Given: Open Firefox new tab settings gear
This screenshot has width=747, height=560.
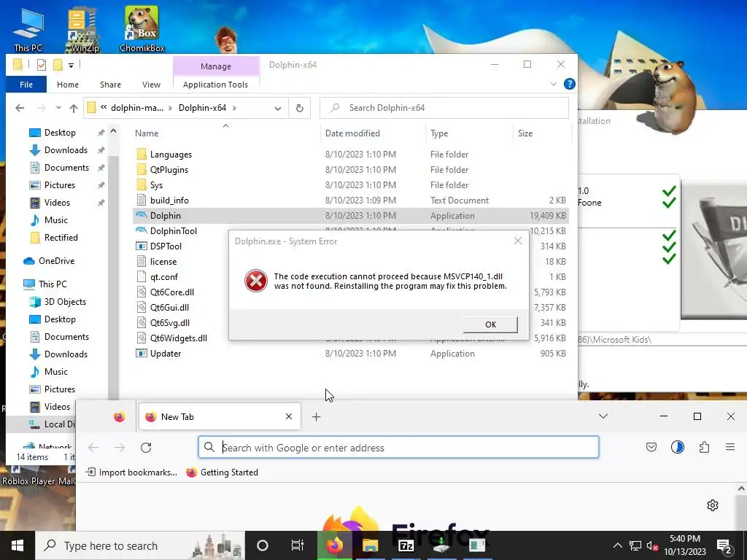Looking at the screenshot, I should click(712, 505).
